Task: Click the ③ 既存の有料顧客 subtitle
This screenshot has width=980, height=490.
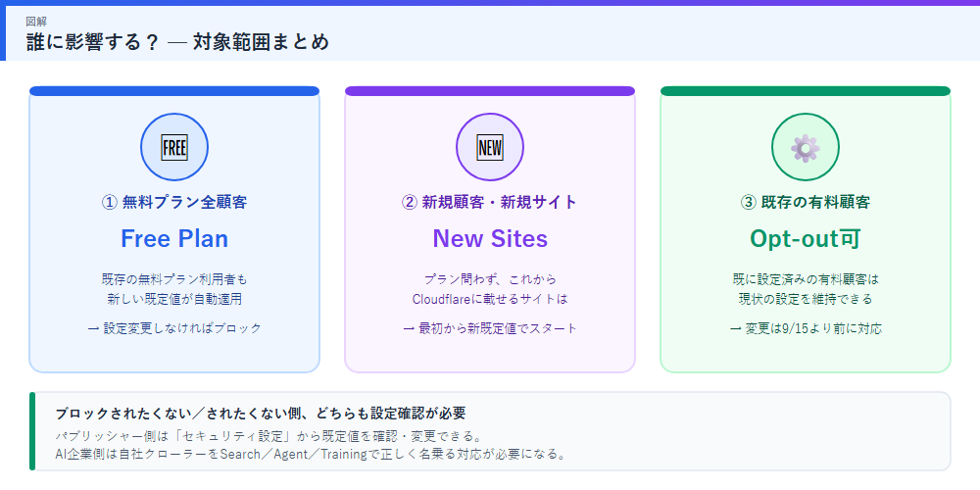Action: coord(805,203)
